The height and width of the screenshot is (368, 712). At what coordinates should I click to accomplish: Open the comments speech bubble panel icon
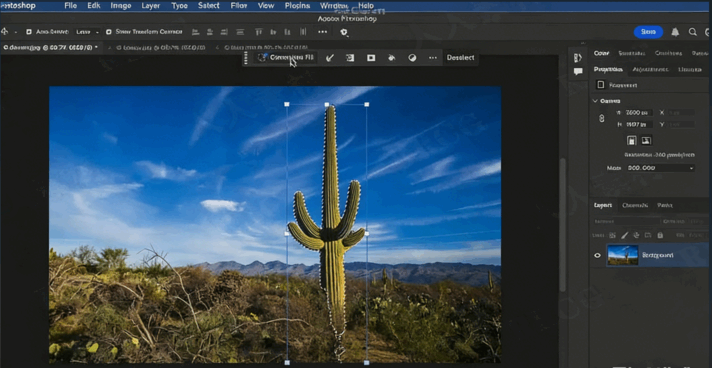coord(578,71)
